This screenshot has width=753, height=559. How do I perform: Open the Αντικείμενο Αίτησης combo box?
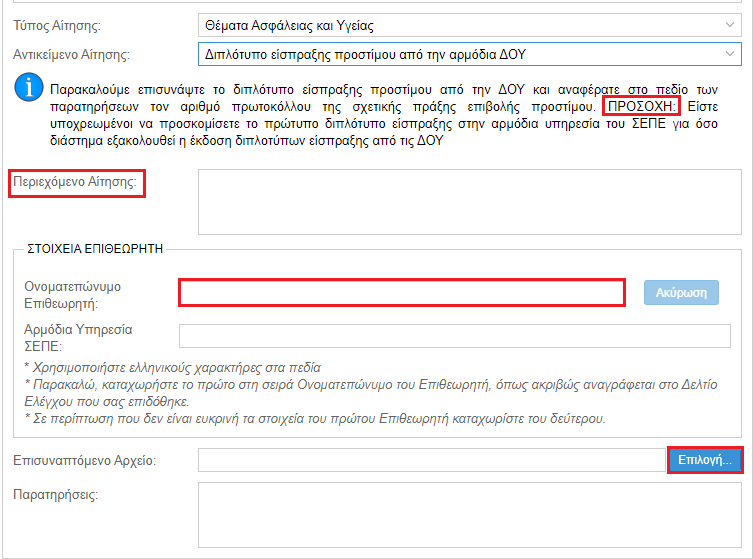[470, 54]
